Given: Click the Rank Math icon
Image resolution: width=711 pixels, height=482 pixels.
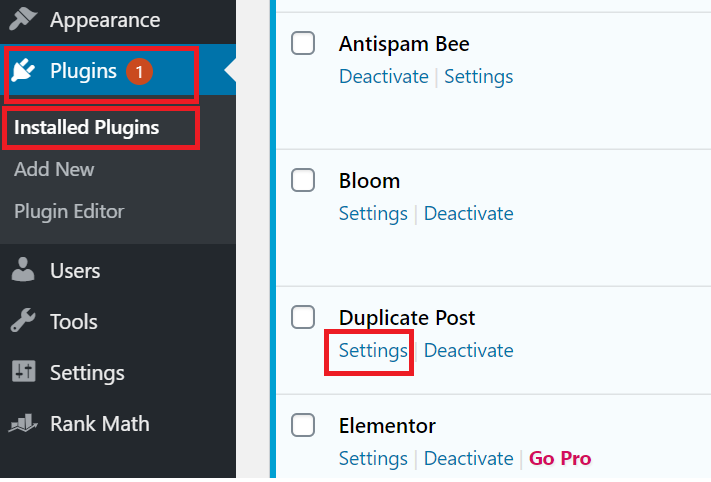Looking at the screenshot, I should (x=23, y=424).
